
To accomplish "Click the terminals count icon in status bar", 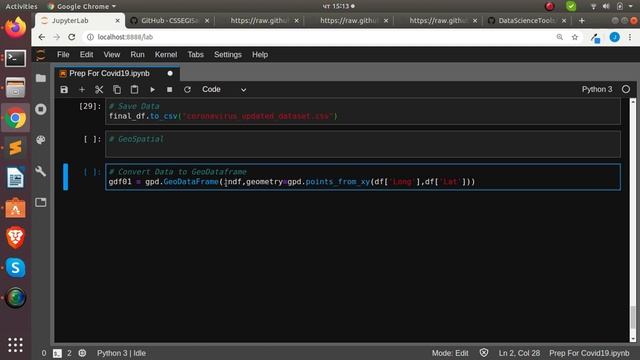I will click(x=57, y=353).
